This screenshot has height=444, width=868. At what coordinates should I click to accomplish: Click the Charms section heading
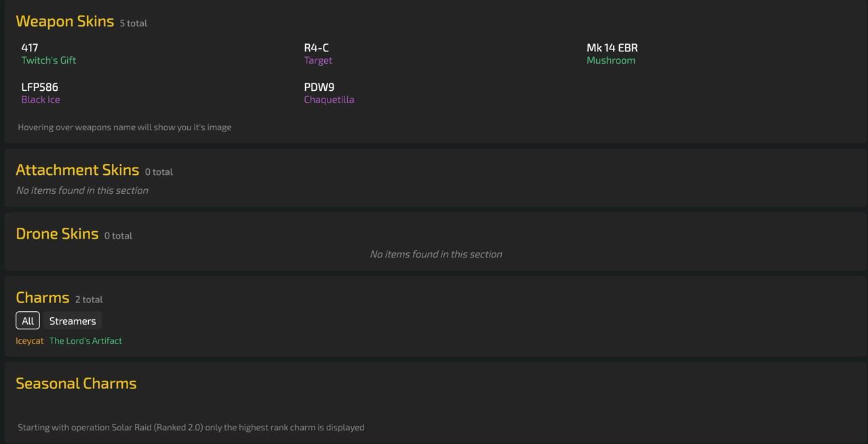[43, 297]
